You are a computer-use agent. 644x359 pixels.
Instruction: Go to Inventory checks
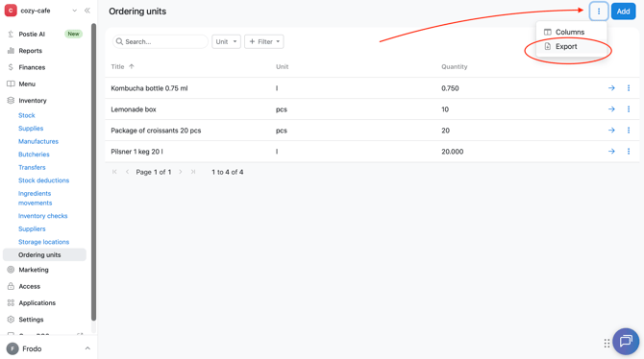pos(42,216)
